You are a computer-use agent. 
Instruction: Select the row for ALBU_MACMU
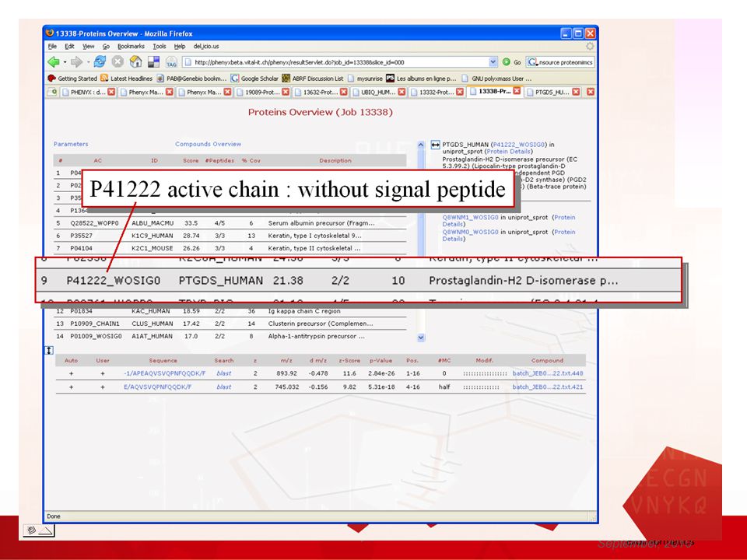pos(230,223)
